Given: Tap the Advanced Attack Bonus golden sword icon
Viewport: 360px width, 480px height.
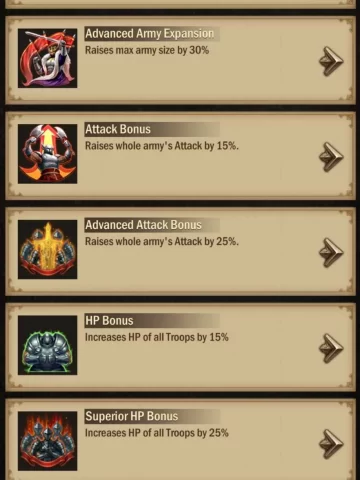Looking at the screenshot, I should point(48,250).
